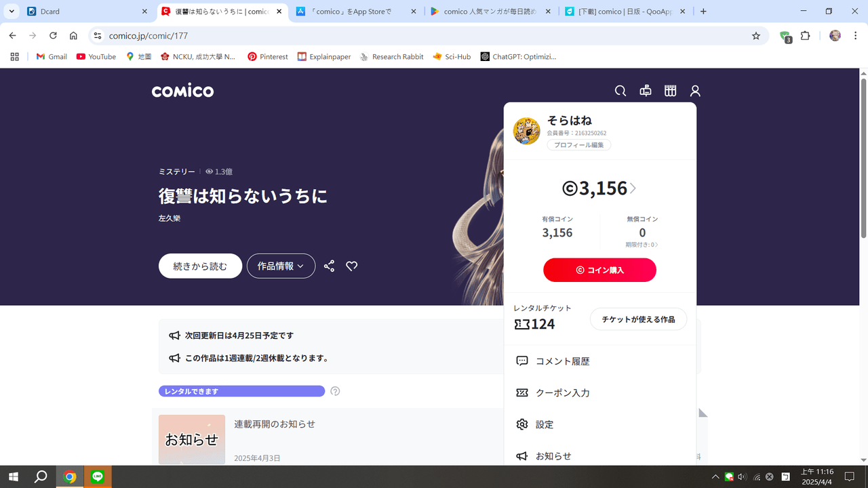Click the green shield extension icon
Viewport: 868px width, 488px height.
[x=785, y=37]
